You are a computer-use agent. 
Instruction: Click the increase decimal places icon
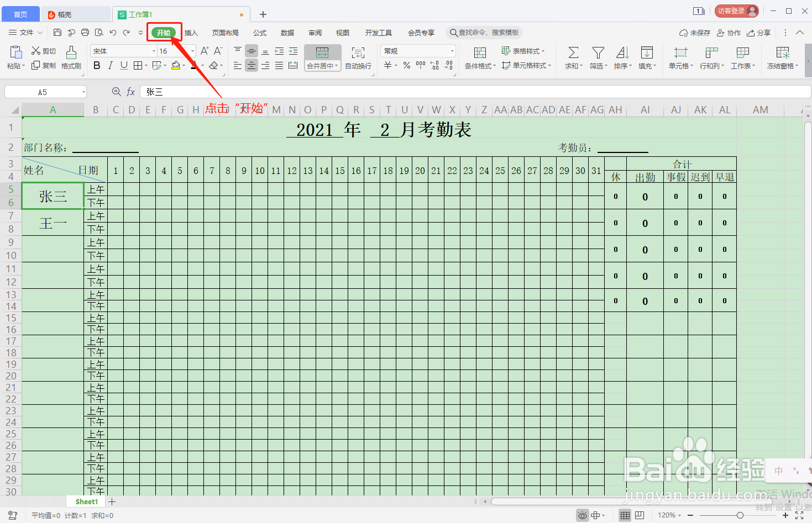tap(434, 65)
